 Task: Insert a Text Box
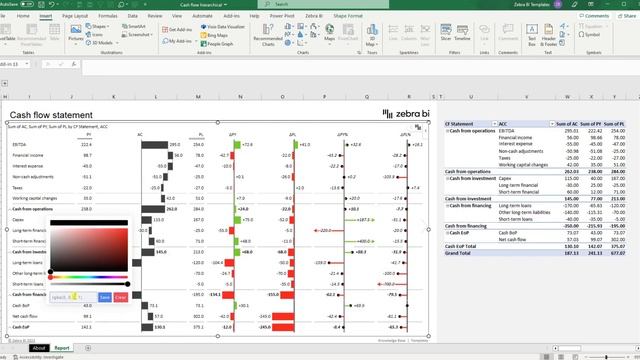tap(531, 35)
